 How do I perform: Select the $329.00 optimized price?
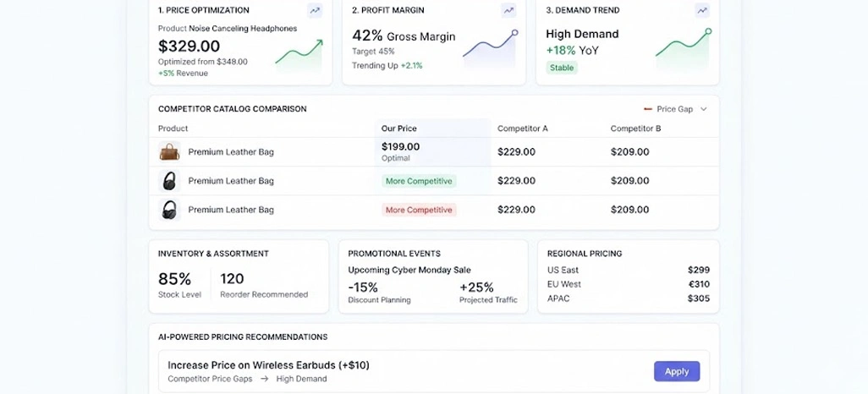tap(189, 46)
